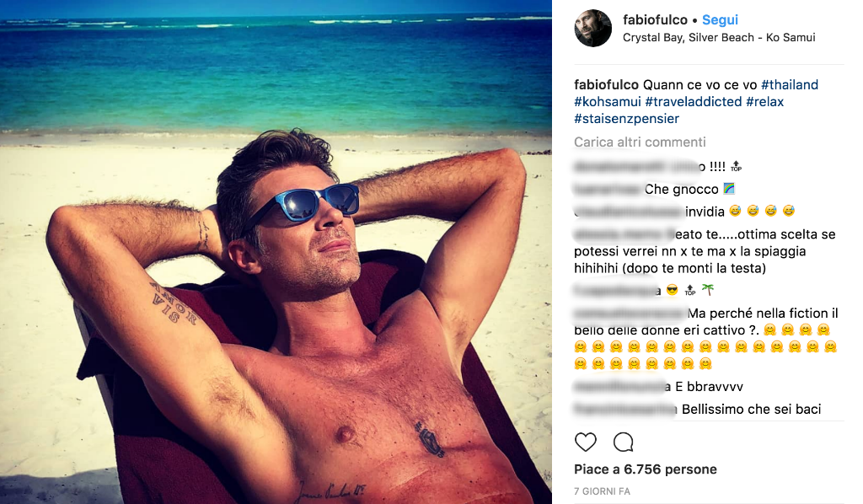Click the blurred commenter of Che gnocco
863x504 pixels.
coord(608,190)
